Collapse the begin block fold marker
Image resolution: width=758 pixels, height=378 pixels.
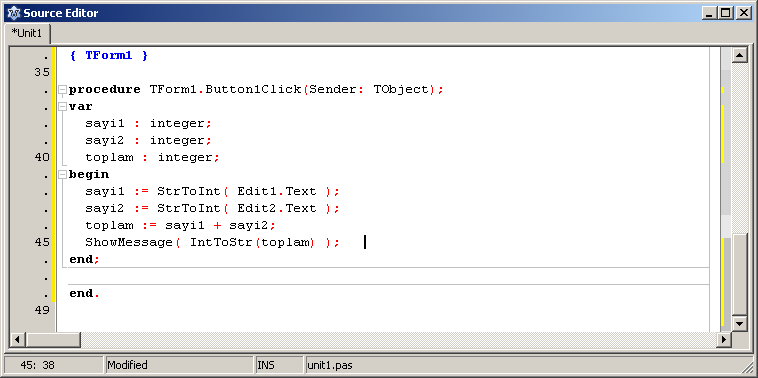[x=62, y=174]
